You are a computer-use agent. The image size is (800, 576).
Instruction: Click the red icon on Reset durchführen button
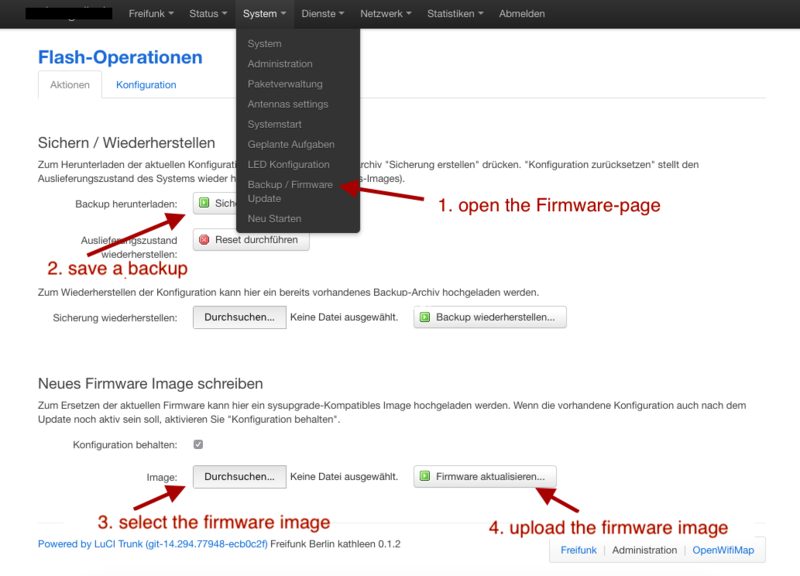(206, 239)
